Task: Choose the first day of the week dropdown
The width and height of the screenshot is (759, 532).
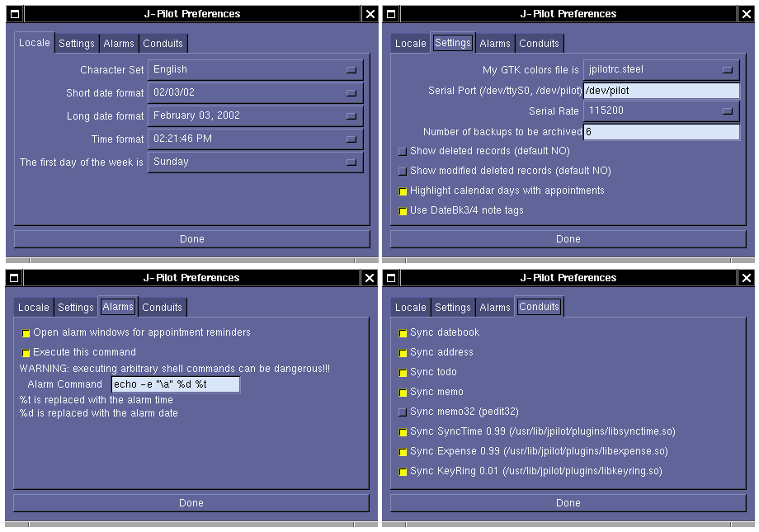Action: point(255,162)
